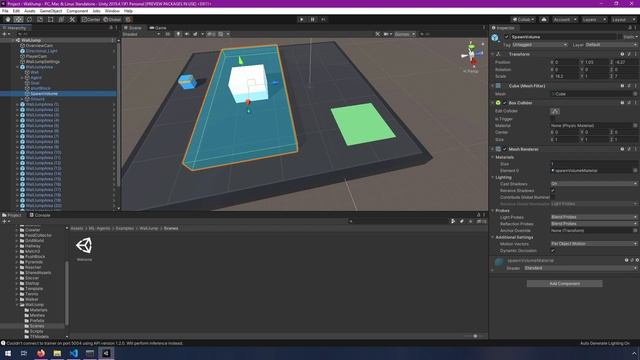Click Scale X input field
This screenshot has width=640, height=360.
566,76
